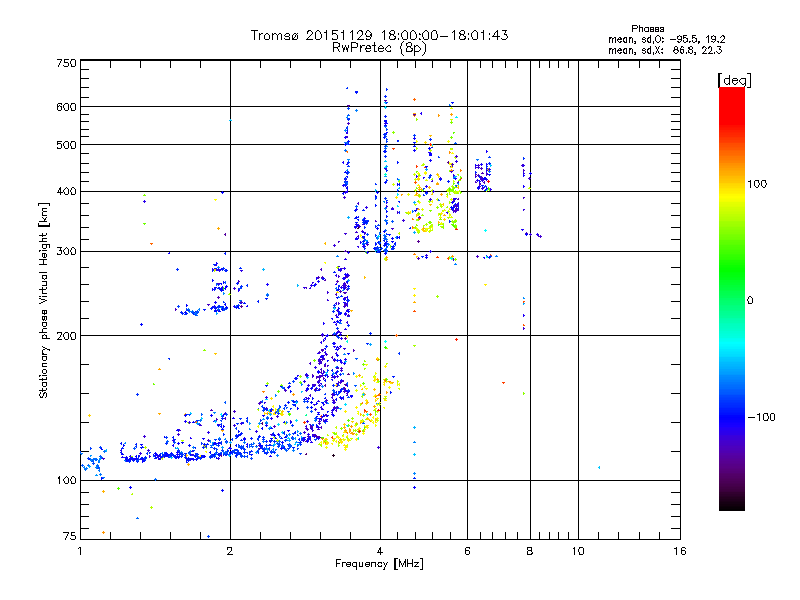Click the y-axis tick label "100"
Viewport: 800px width, 600px height.
67,481
